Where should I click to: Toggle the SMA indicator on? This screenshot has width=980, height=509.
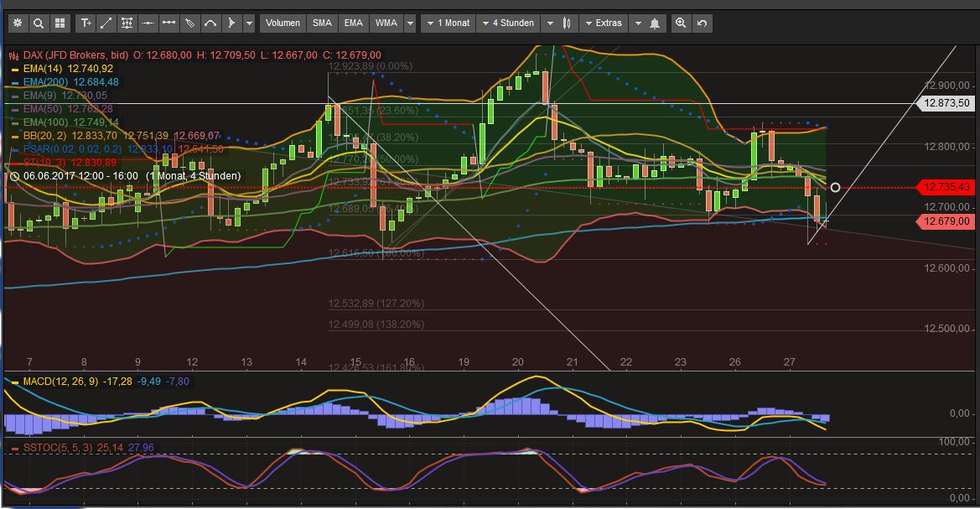pos(322,23)
